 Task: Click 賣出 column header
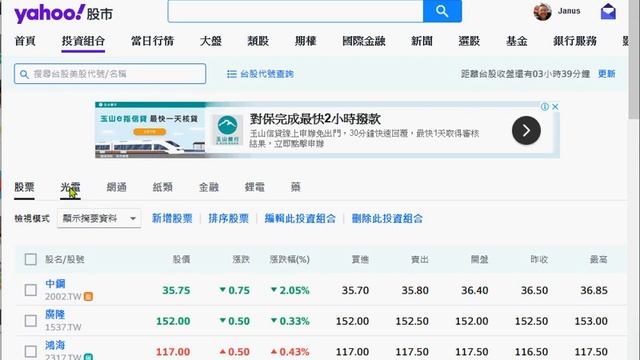coord(420,259)
